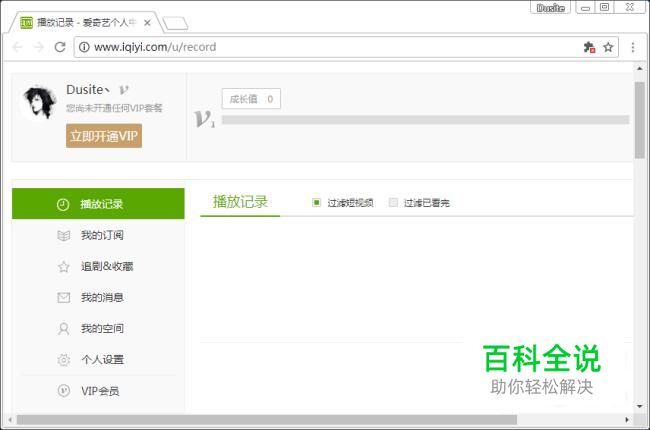Maximize the browser window
Screen dimensions: 650x430
(604, 7)
